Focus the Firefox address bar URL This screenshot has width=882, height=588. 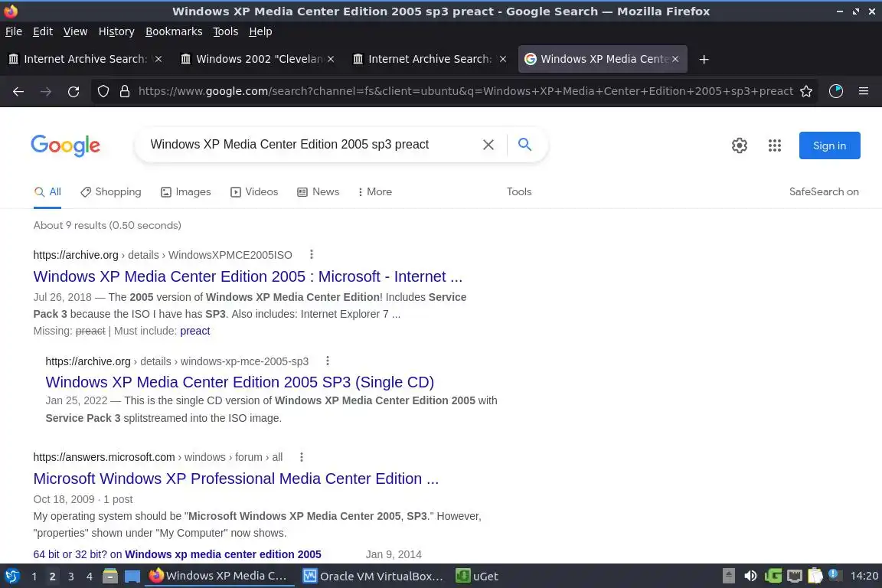[x=465, y=91]
